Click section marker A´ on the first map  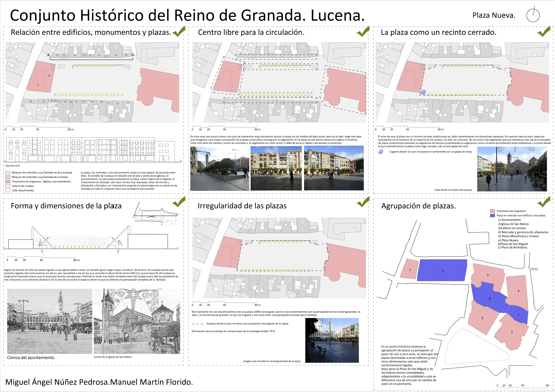point(133,55)
